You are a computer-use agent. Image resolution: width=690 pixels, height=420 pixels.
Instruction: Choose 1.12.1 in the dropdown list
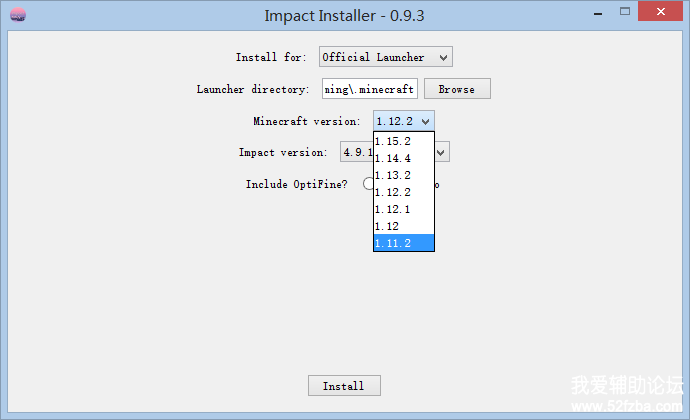[x=404, y=209]
